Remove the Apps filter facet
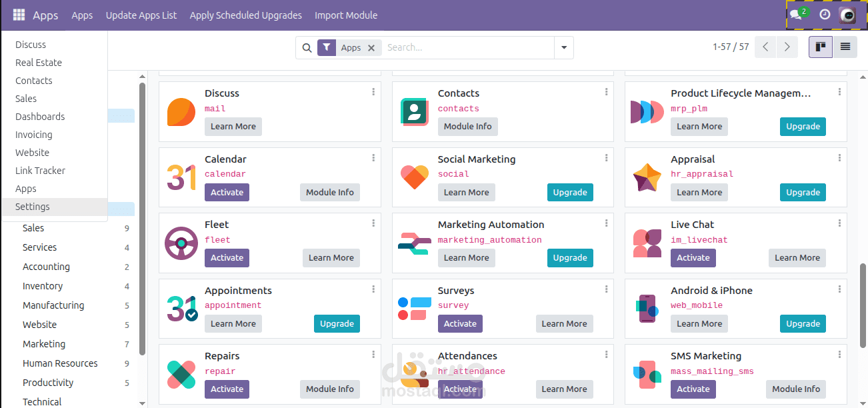Screen dimensions: 868x408 pyautogui.click(x=371, y=48)
